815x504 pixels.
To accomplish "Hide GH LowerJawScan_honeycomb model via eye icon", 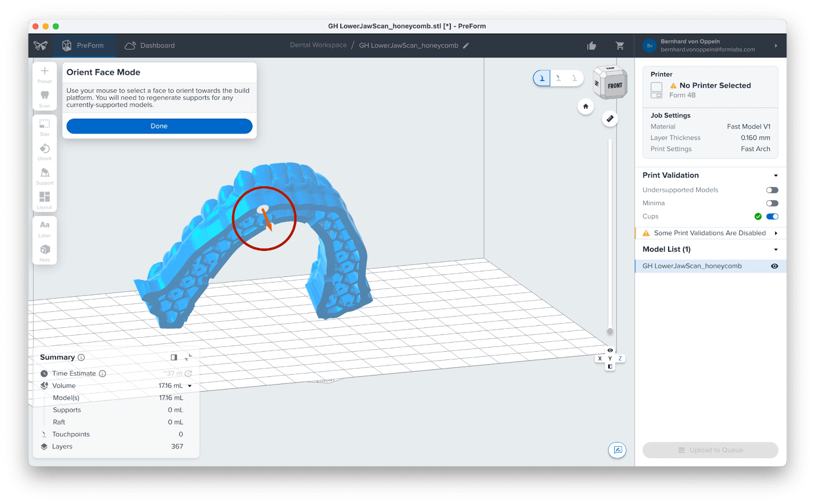I will coord(774,266).
